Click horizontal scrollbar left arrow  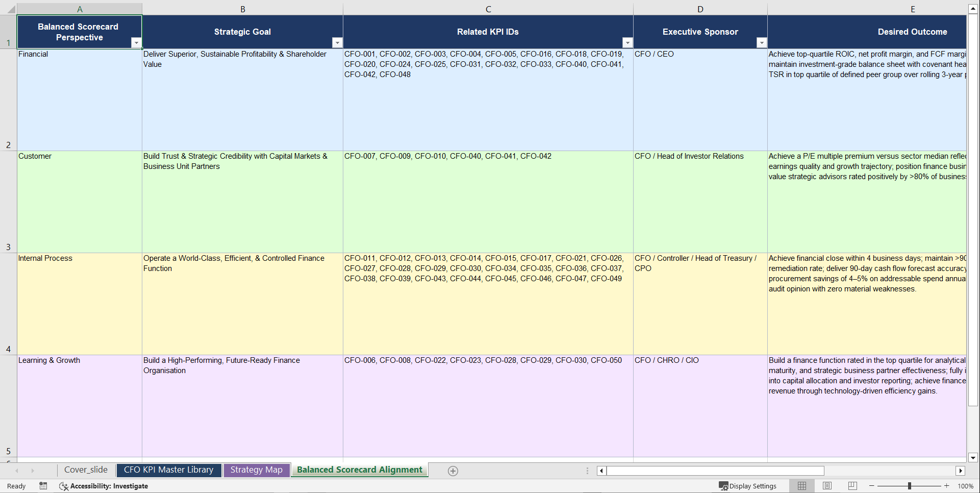coord(601,471)
